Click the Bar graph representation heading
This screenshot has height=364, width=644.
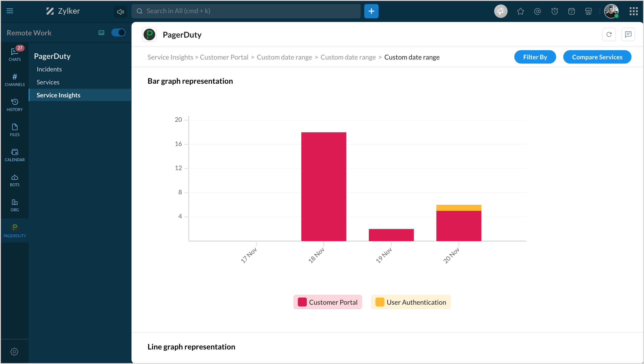tap(190, 81)
